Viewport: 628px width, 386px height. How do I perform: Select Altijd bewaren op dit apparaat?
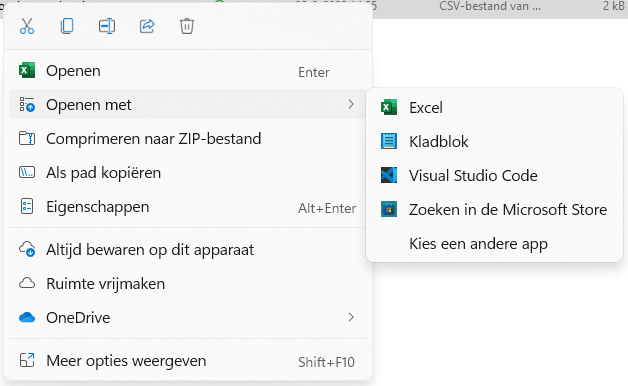coord(187,250)
